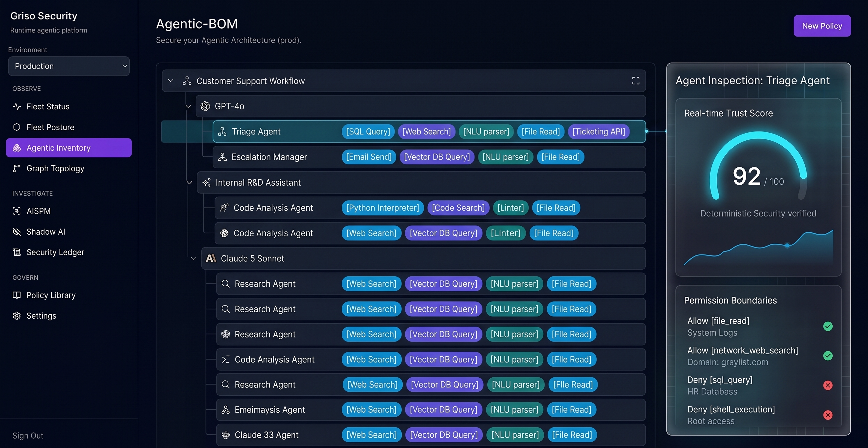Click the [Python Interpreter] tool tag
The width and height of the screenshot is (868, 448).
click(383, 208)
